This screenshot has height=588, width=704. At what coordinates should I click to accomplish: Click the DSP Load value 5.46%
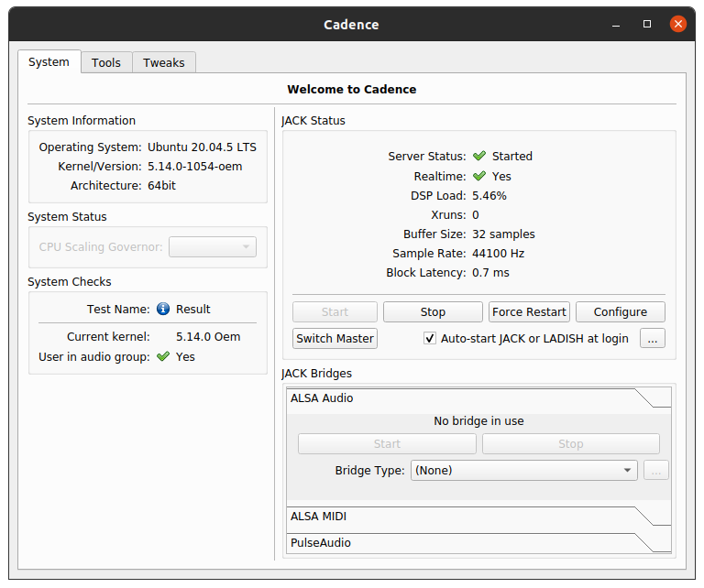click(489, 196)
